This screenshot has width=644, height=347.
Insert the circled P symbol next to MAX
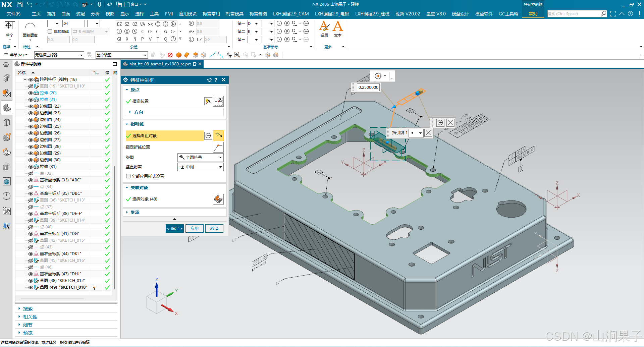pos(191,23)
